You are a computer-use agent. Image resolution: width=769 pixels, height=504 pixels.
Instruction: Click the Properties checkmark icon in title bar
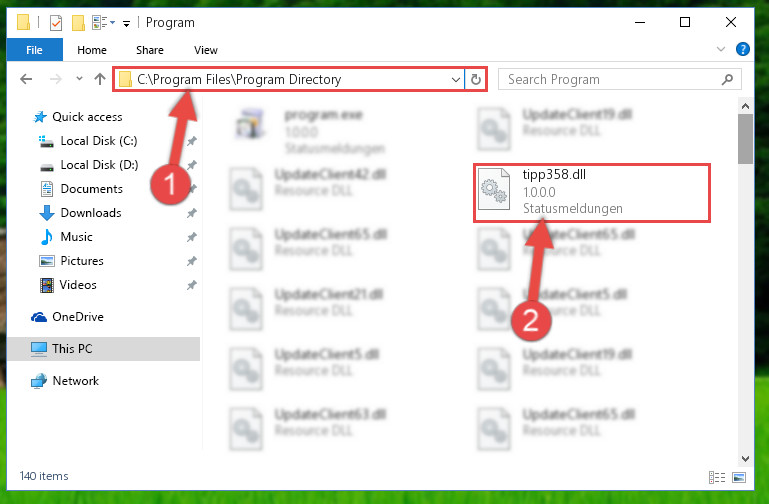(56, 23)
